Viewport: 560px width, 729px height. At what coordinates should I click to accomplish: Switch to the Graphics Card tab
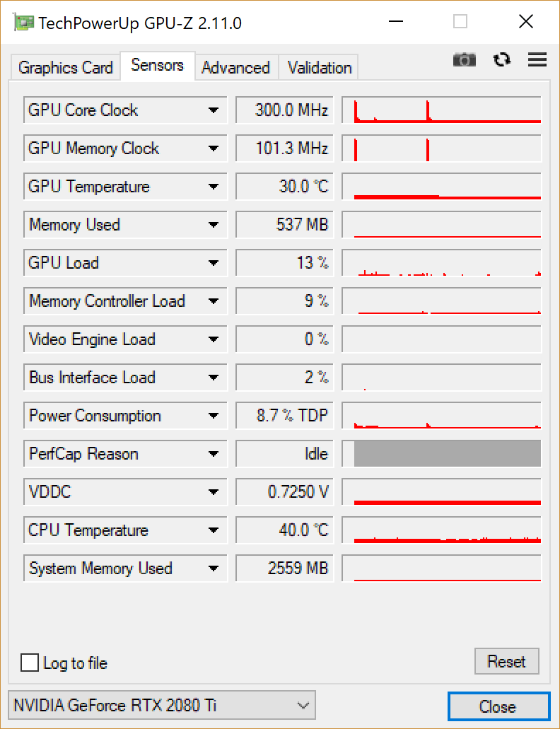66,68
